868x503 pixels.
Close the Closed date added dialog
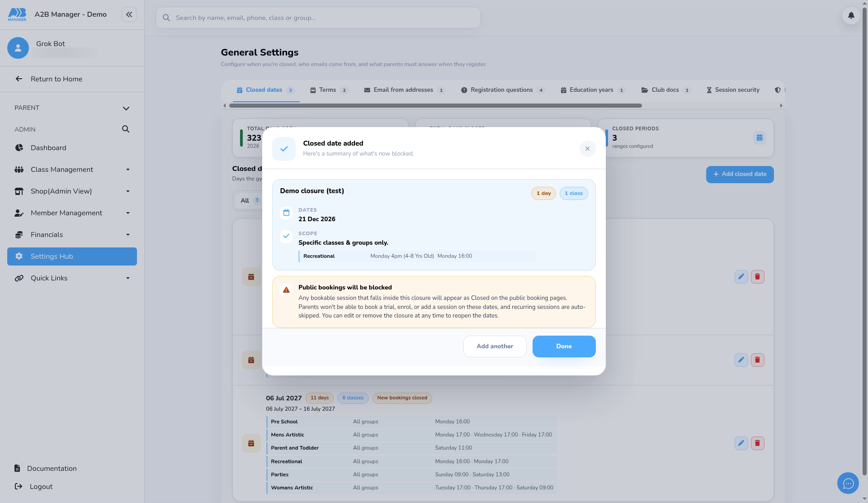(x=587, y=149)
